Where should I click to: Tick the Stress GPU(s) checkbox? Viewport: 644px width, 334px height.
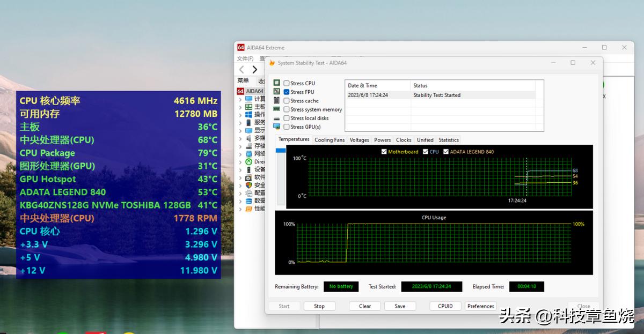(x=287, y=127)
